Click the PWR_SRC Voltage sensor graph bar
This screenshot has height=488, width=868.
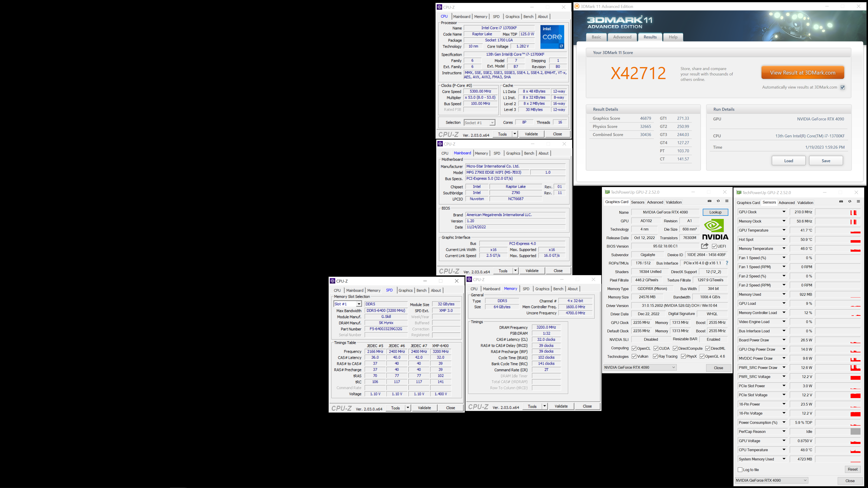tap(838, 377)
